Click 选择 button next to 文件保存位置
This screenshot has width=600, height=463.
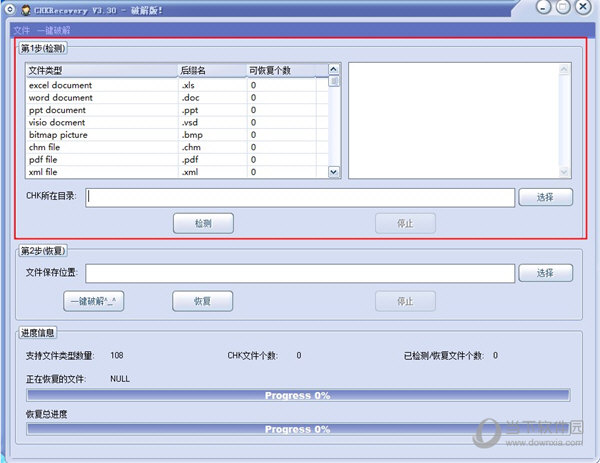point(545,273)
